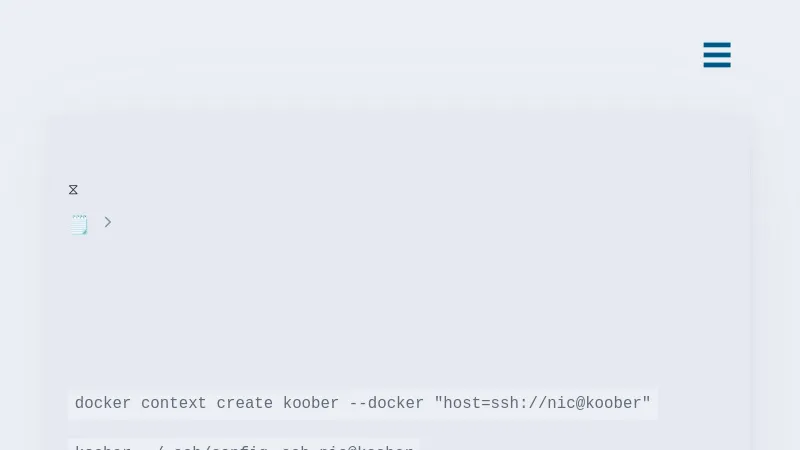Click the docker context create code block
Viewport: 800px width, 450px height.
(362, 404)
